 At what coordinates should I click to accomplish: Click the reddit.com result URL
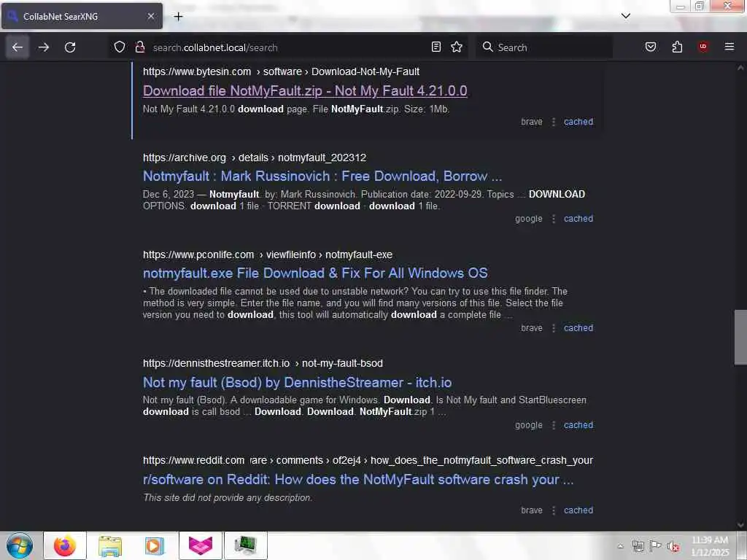point(368,461)
